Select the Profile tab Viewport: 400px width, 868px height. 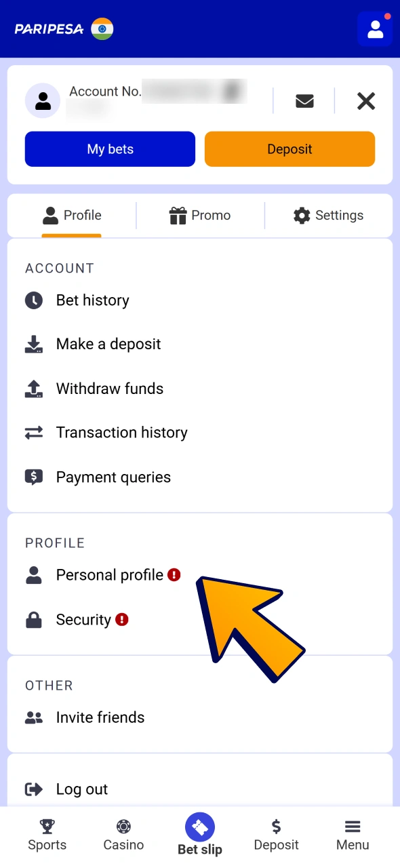point(72,216)
